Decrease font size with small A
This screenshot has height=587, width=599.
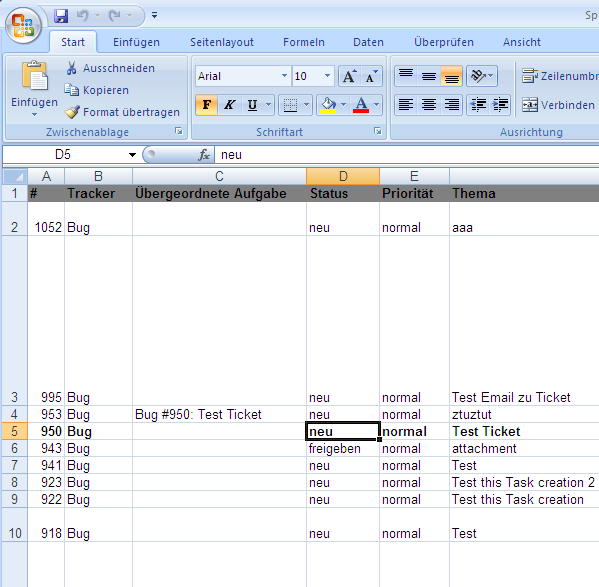pyautogui.click(x=371, y=76)
